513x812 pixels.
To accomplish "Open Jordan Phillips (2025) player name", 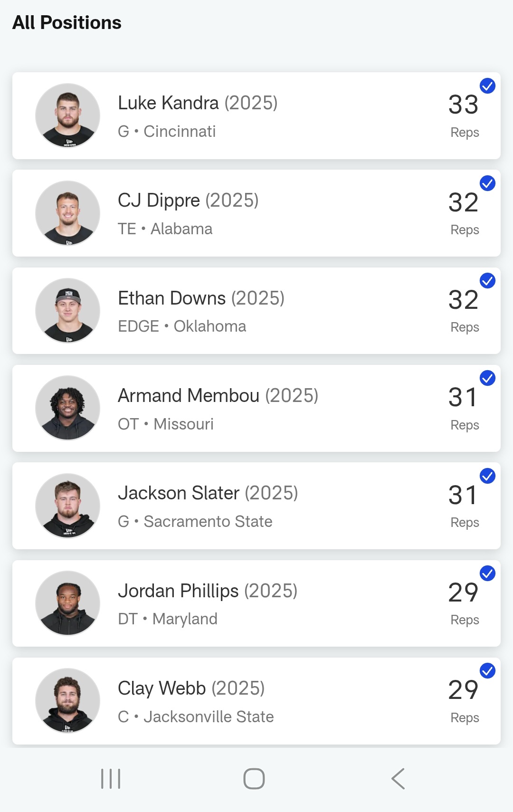I will pos(208,591).
